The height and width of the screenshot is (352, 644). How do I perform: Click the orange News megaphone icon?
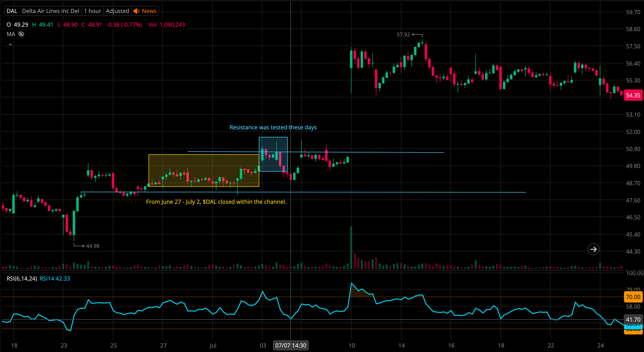[x=137, y=11]
